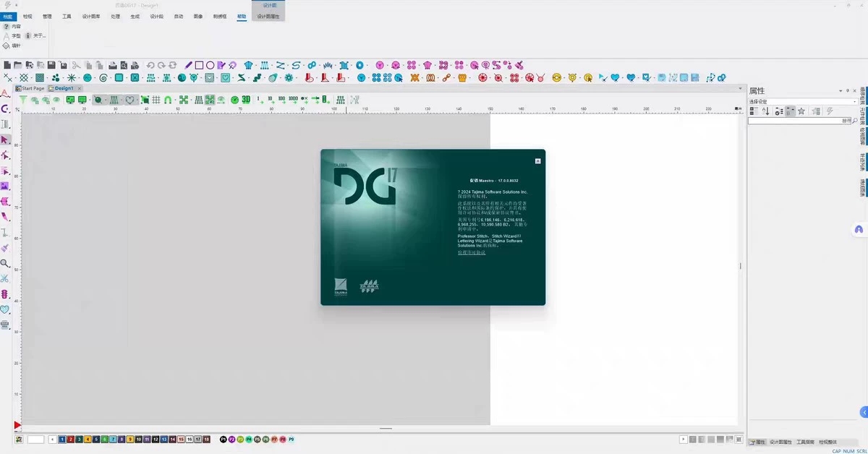Open the 管理 menu tab
Viewport: 868px width, 454px height.
coord(47,15)
